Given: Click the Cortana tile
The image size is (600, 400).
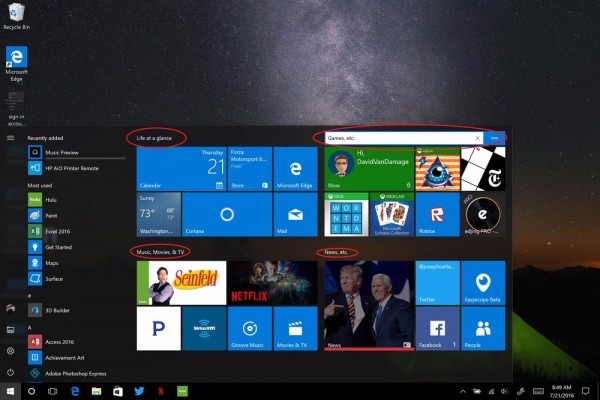Looking at the screenshot, I should click(x=227, y=214).
